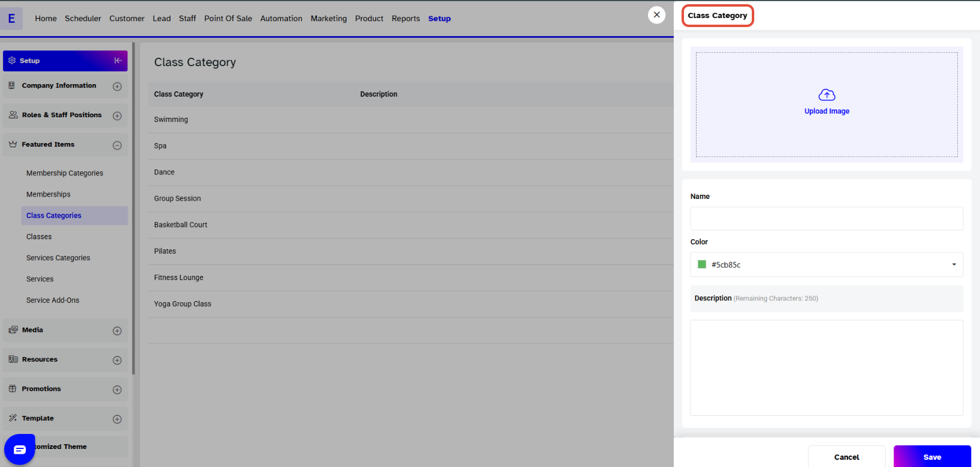The image size is (980, 467).
Task: Open the Product menu
Action: (369, 19)
